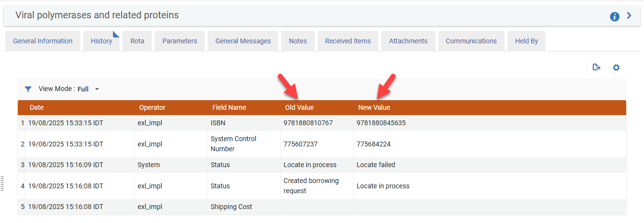Open the View Mode dropdown

(x=97, y=89)
